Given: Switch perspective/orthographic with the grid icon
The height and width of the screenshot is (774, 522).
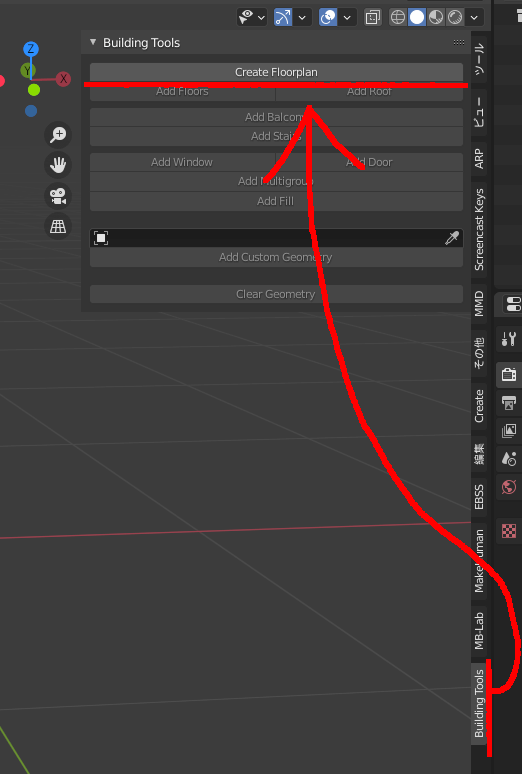Looking at the screenshot, I should [x=58, y=227].
